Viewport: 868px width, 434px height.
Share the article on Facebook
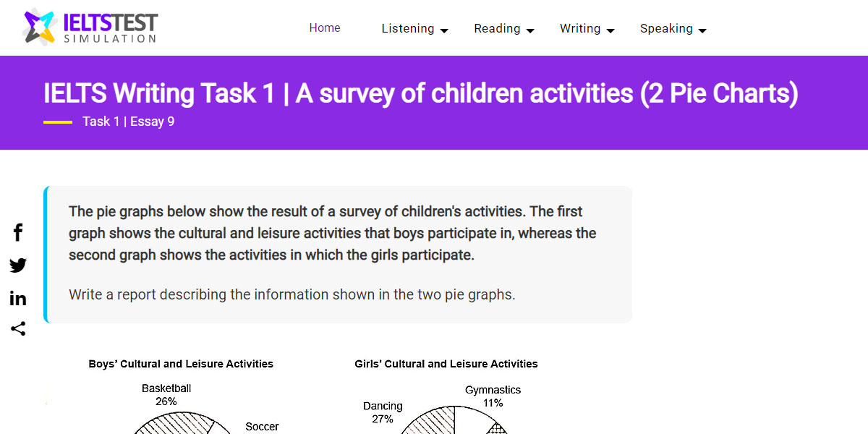[17, 232]
